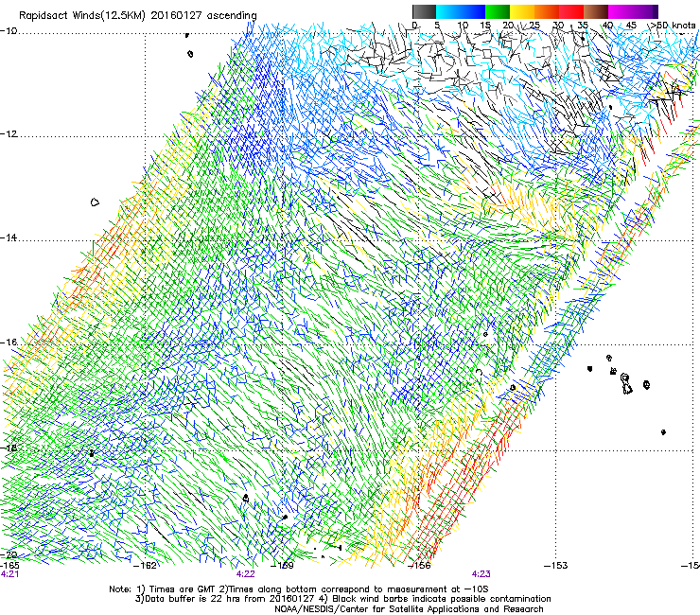Image resolution: width=700 pixels, height=615 pixels.
Task: Click the 'Times are GMT' note line
Action: (299, 589)
